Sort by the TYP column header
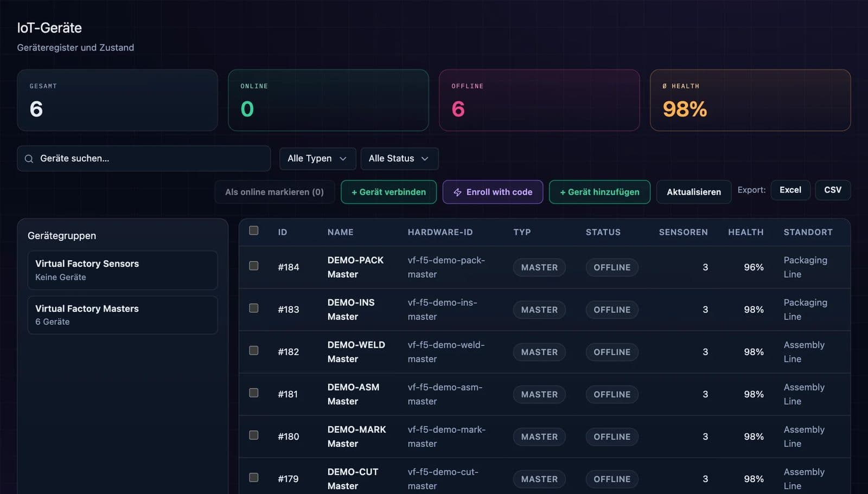 (522, 232)
